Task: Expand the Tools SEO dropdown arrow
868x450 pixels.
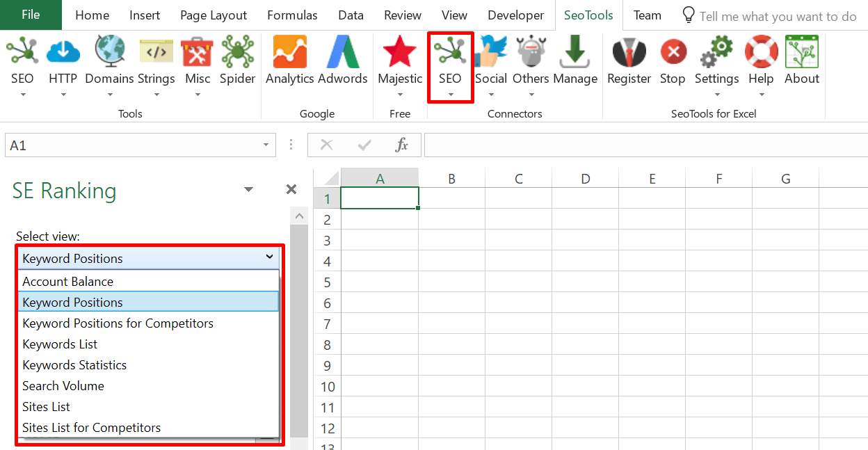Action: pos(22,95)
